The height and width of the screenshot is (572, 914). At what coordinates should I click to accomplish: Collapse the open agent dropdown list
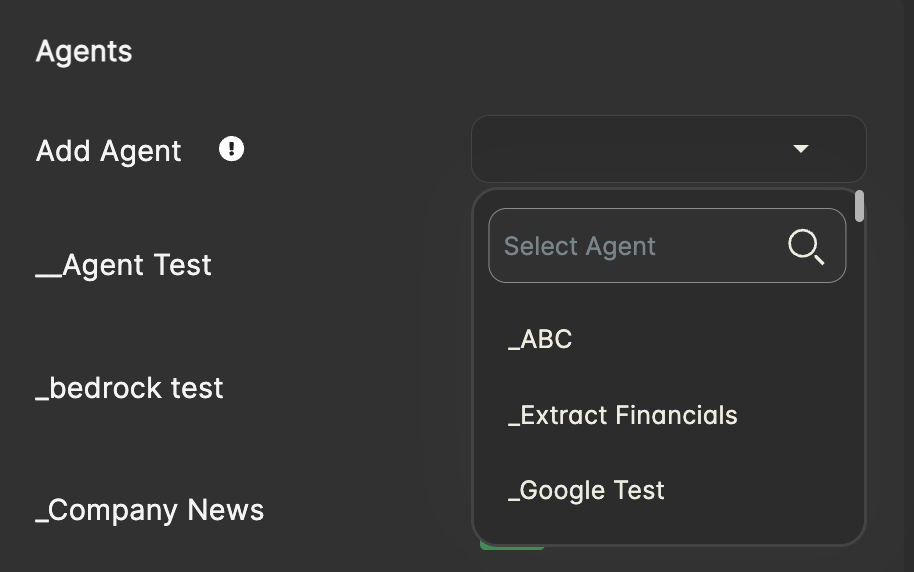click(800, 149)
